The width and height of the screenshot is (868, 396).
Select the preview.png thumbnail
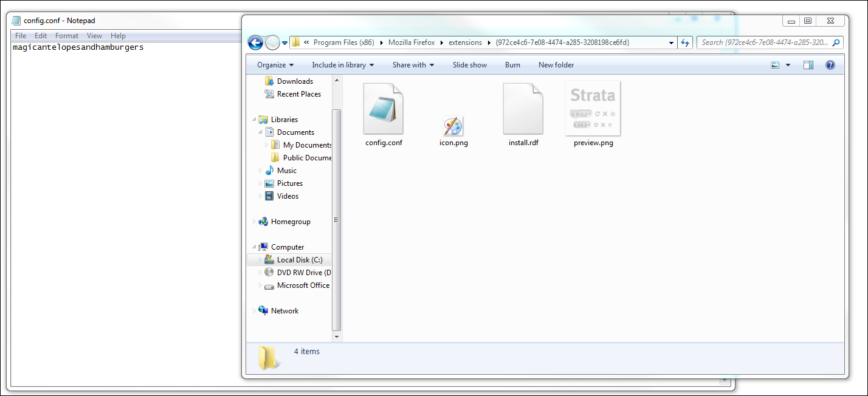coord(593,109)
